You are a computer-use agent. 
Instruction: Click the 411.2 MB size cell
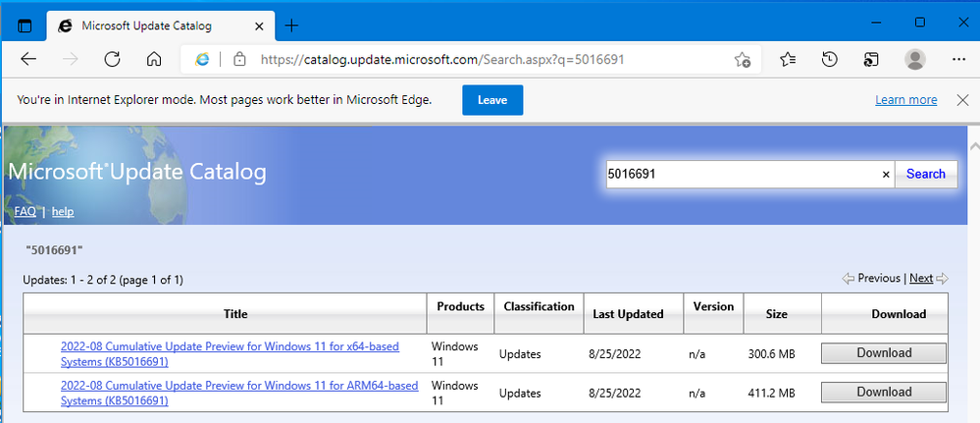(x=771, y=394)
